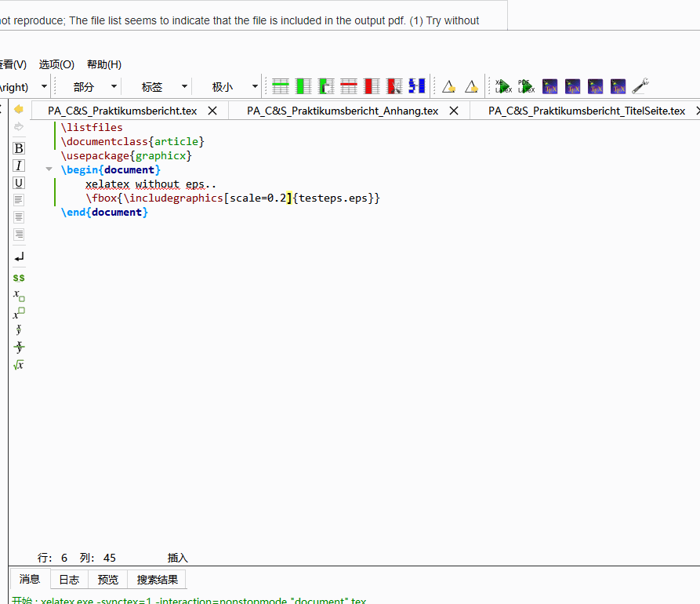
Task: Apply bold formatting
Action: click(x=18, y=147)
